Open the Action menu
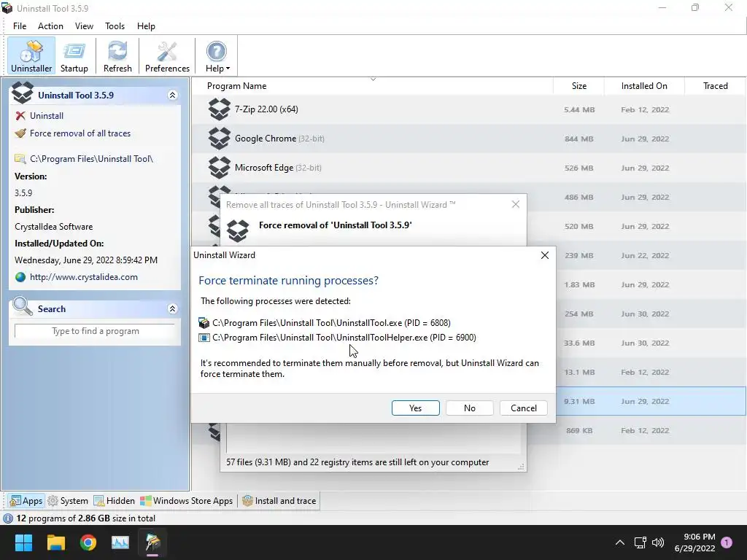 [50, 26]
